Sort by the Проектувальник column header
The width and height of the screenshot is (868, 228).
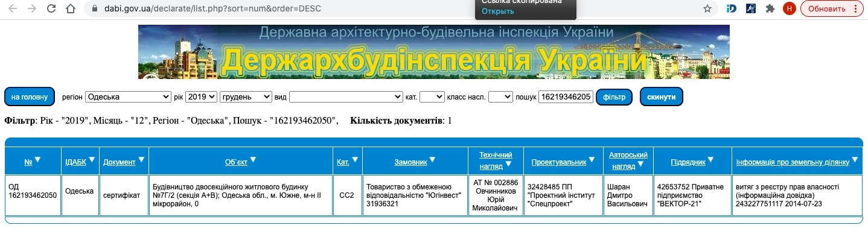[558, 162]
